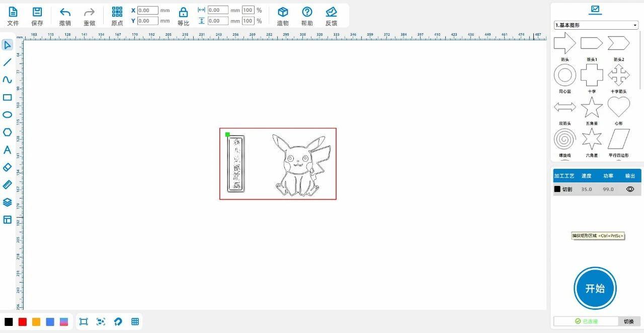Select the line drawing tool
This screenshot has height=333, width=644.
[x=7, y=62]
